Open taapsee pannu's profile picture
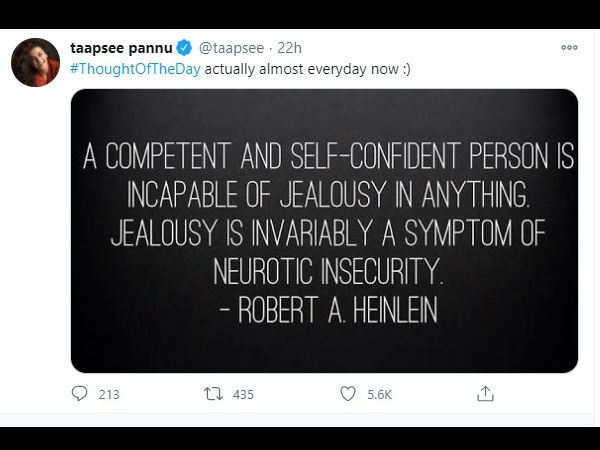600x450 pixels. point(35,64)
